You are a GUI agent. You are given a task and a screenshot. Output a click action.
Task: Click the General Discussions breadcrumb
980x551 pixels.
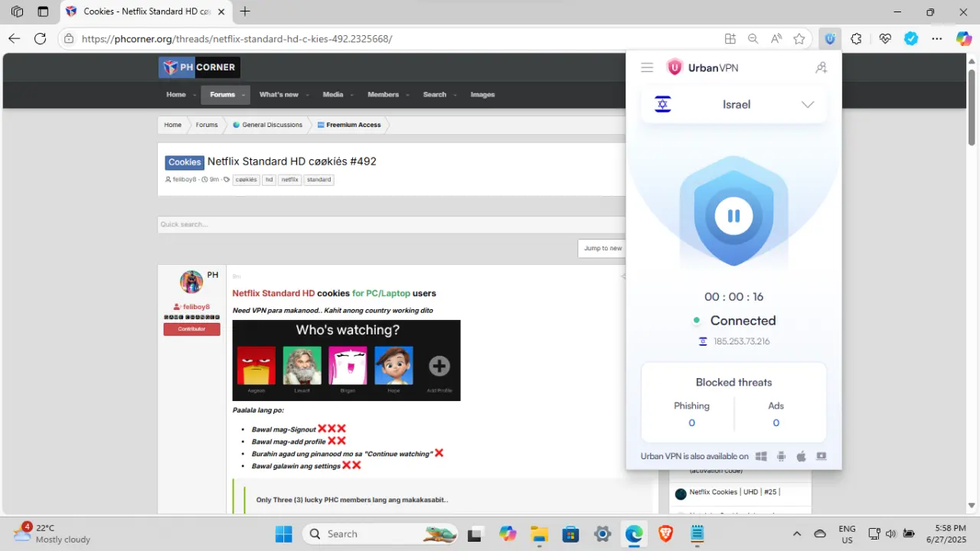click(x=267, y=125)
